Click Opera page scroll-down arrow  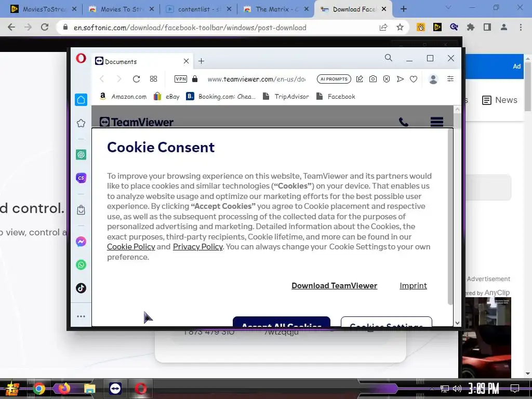pyautogui.click(x=457, y=323)
